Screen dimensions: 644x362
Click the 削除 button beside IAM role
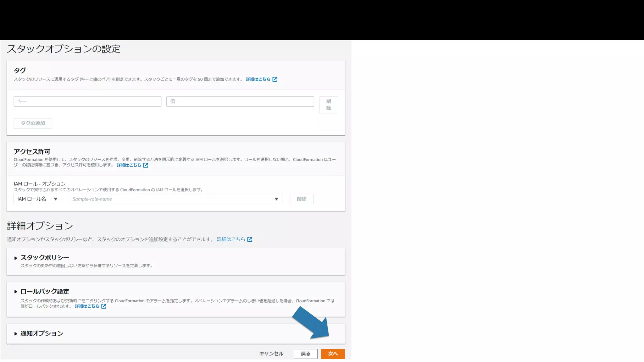coord(301,199)
